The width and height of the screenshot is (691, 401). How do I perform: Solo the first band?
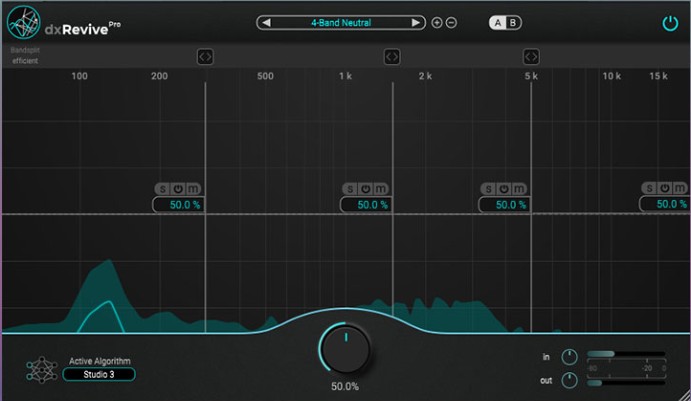click(x=163, y=189)
